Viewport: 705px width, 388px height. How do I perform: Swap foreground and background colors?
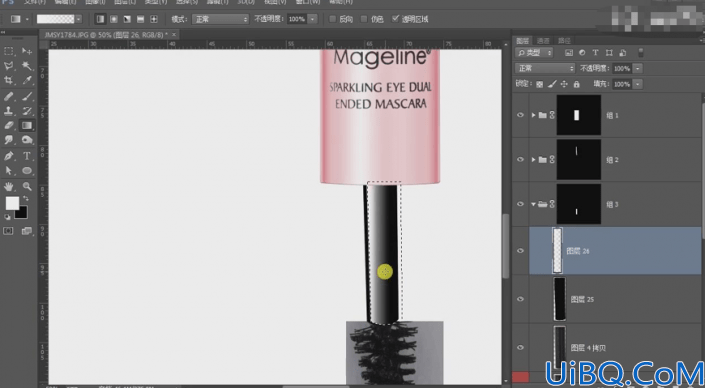(26, 198)
